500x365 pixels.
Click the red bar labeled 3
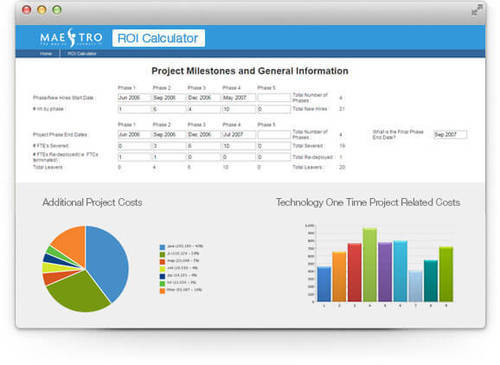click(355, 272)
